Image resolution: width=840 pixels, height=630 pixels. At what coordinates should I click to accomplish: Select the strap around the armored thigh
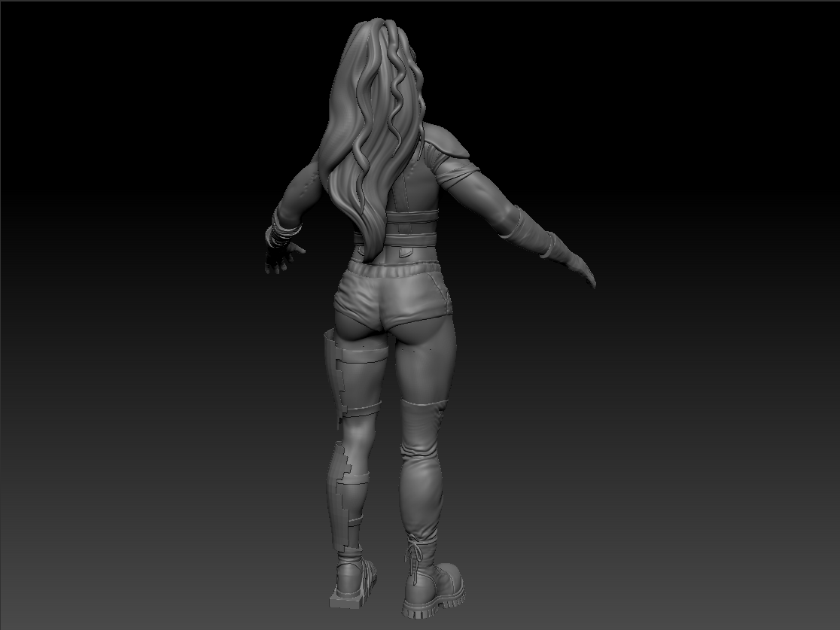tap(360, 409)
